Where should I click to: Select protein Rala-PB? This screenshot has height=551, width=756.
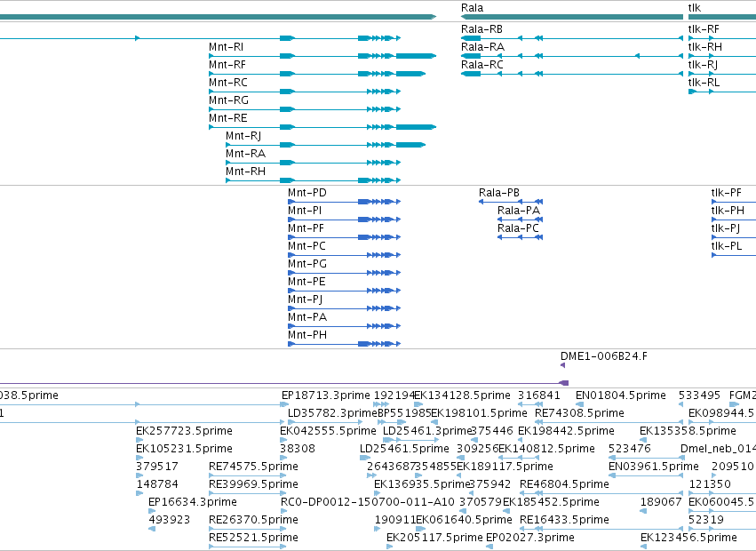(x=499, y=193)
